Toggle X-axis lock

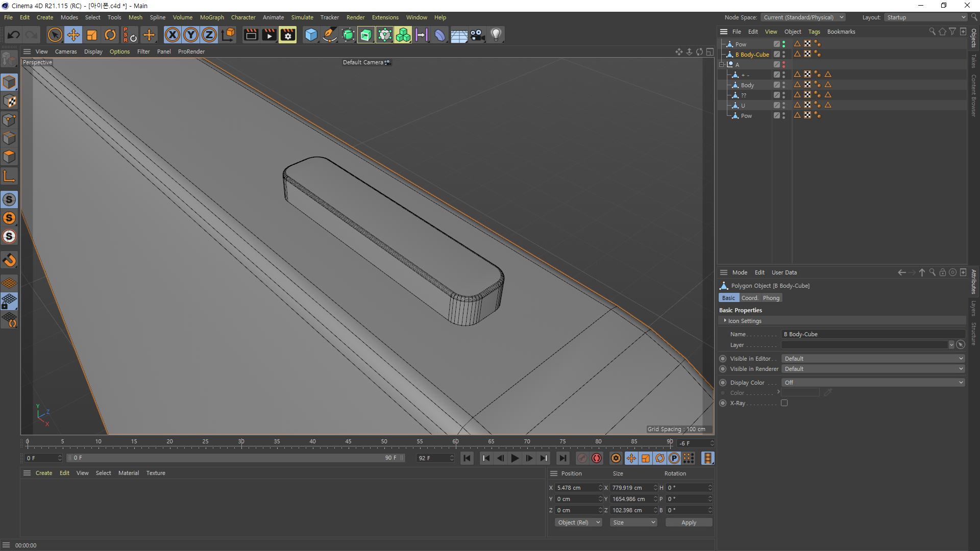(x=173, y=35)
